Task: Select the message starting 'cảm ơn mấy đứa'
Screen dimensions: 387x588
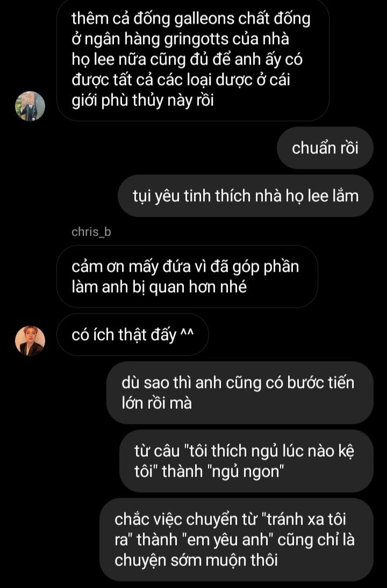Action: pyautogui.click(x=187, y=277)
